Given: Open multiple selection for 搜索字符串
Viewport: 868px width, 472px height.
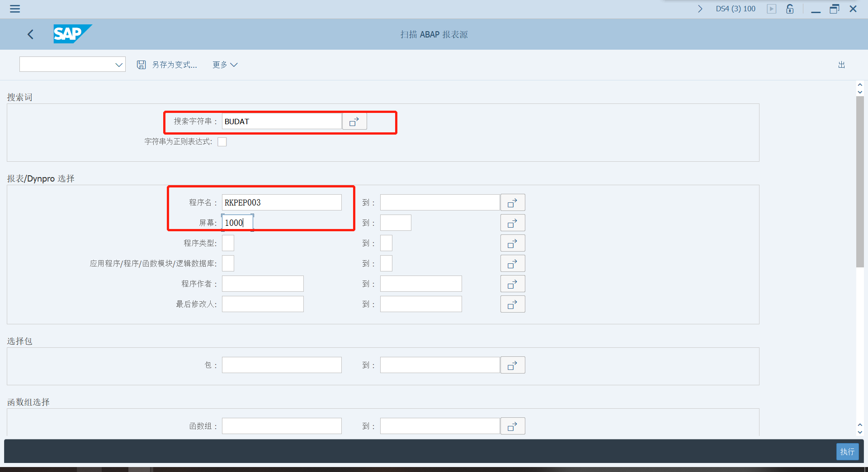Looking at the screenshot, I should click(354, 121).
